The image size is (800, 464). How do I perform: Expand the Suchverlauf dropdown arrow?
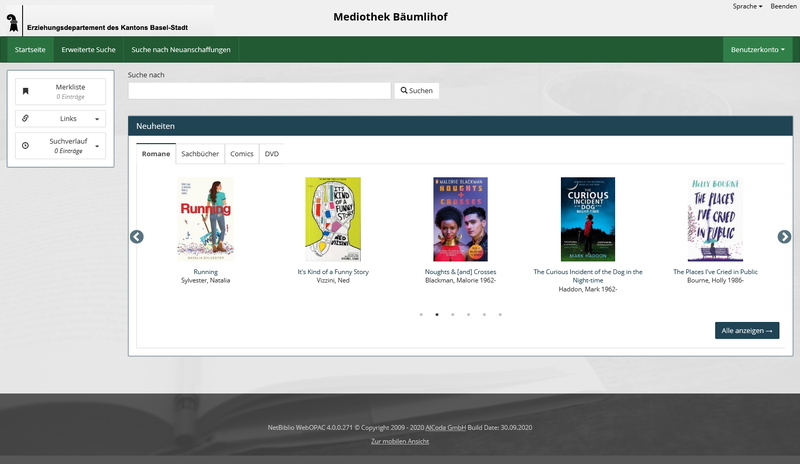tap(97, 146)
